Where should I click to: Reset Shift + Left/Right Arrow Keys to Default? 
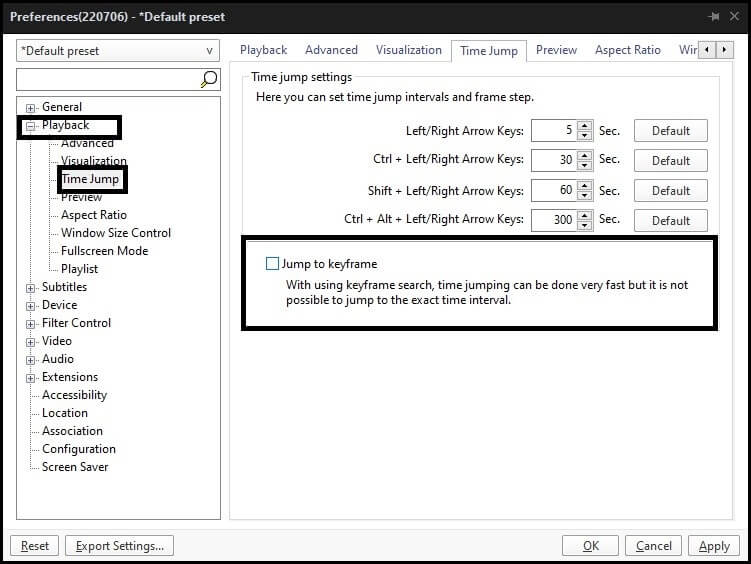pyautogui.click(x=671, y=191)
